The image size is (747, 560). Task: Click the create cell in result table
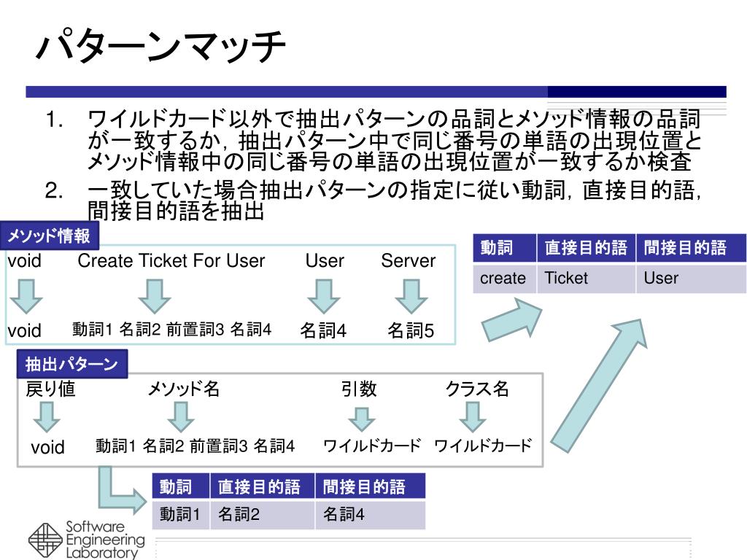click(x=505, y=278)
